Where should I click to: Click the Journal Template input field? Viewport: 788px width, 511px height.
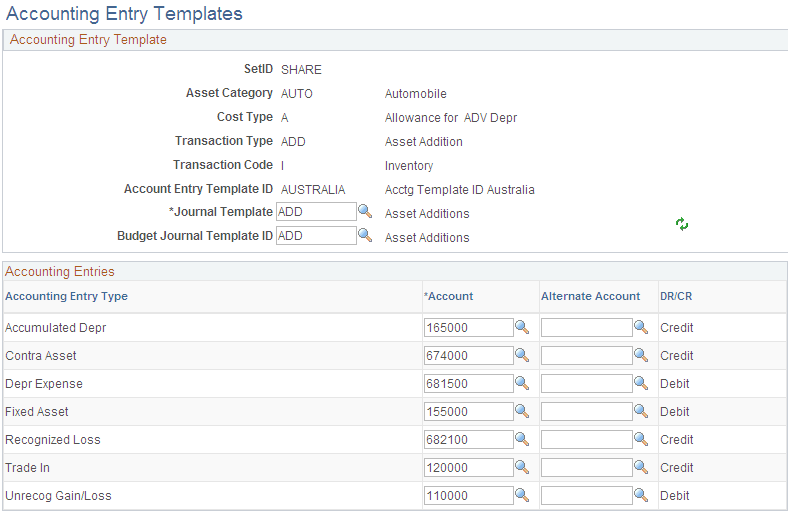tap(316, 212)
